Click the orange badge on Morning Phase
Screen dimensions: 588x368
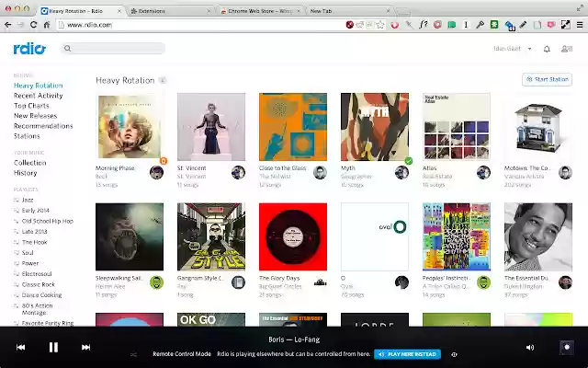164,161
